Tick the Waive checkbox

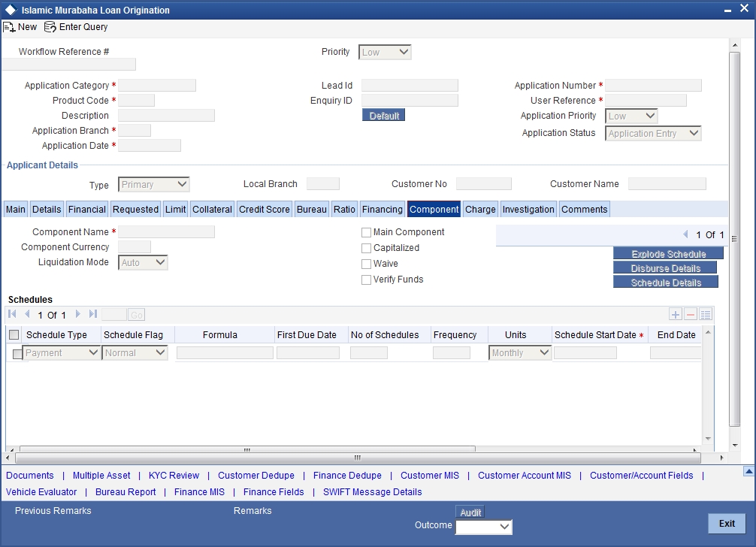pos(367,264)
